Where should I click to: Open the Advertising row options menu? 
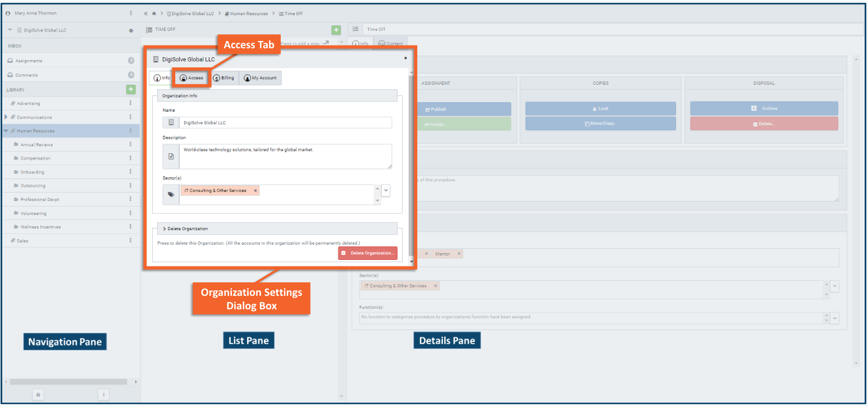pos(130,103)
